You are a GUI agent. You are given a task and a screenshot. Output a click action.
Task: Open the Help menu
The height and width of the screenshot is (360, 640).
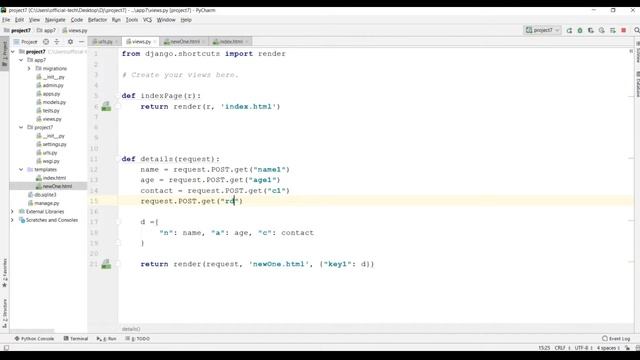click(186, 20)
